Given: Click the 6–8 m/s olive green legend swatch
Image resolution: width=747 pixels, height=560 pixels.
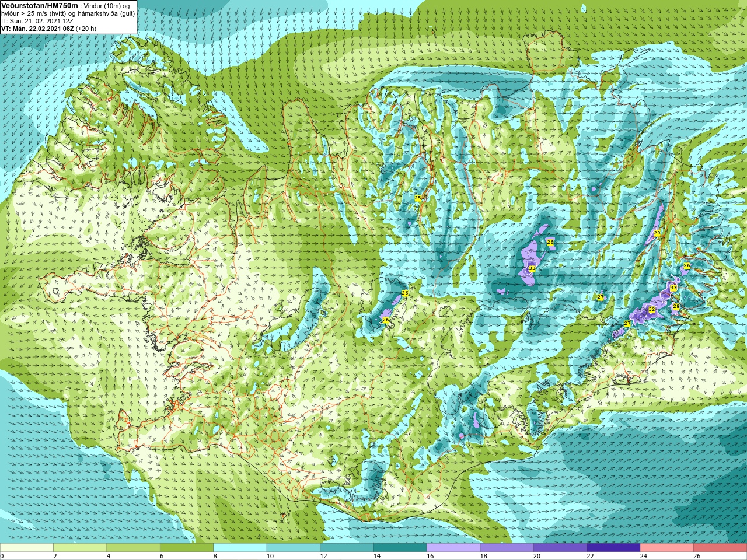Looking at the screenshot, I should pos(187,547).
